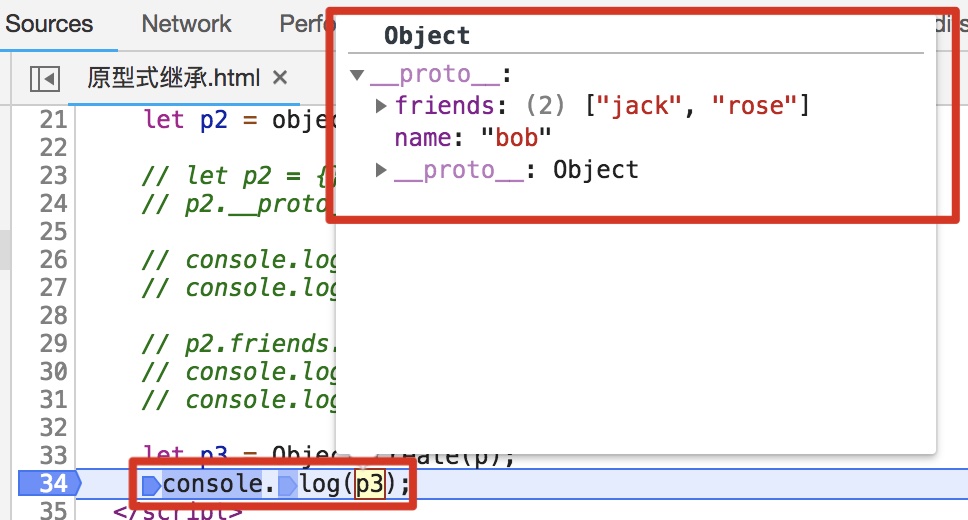Click the inline breakpoint marker before log
The image size is (968, 520).
tap(288, 485)
